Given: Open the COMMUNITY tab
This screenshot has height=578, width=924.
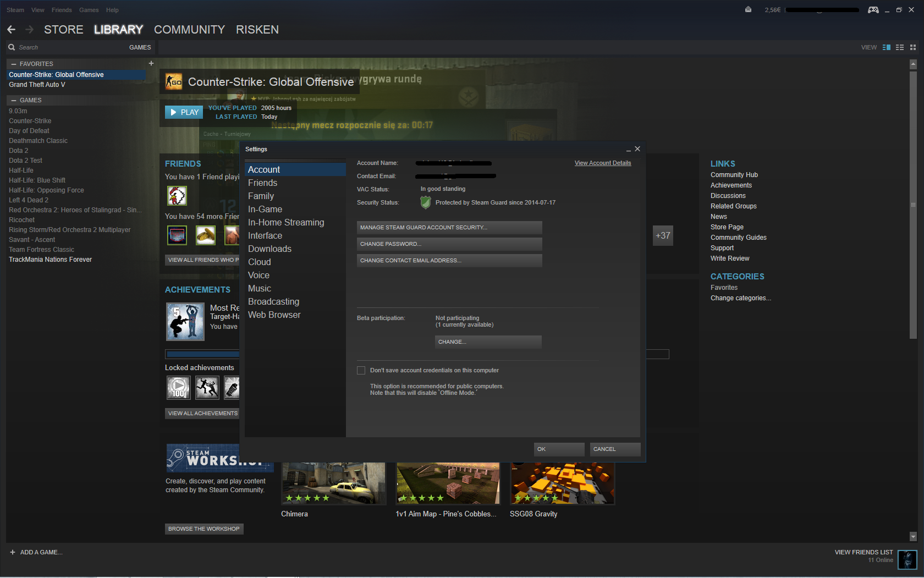Looking at the screenshot, I should 189,30.
